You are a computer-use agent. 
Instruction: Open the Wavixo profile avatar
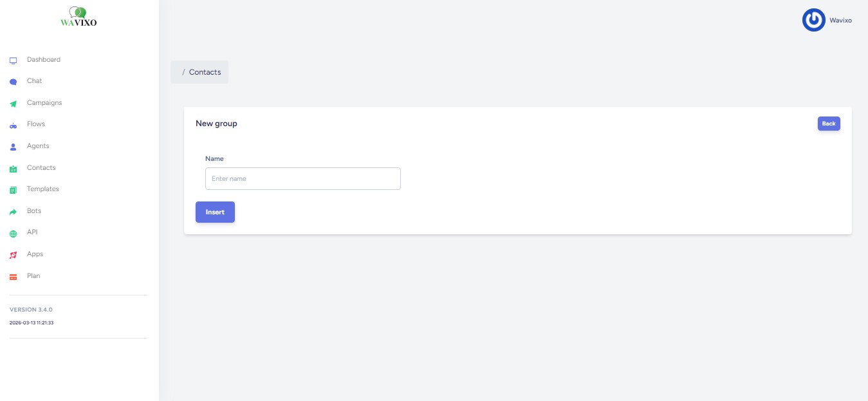point(813,20)
